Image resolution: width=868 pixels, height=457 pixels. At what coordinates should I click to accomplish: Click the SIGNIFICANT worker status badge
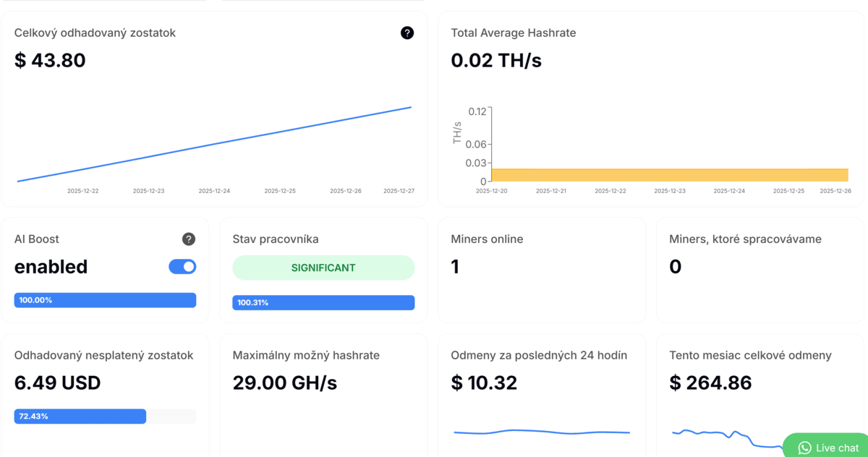[323, 268]
